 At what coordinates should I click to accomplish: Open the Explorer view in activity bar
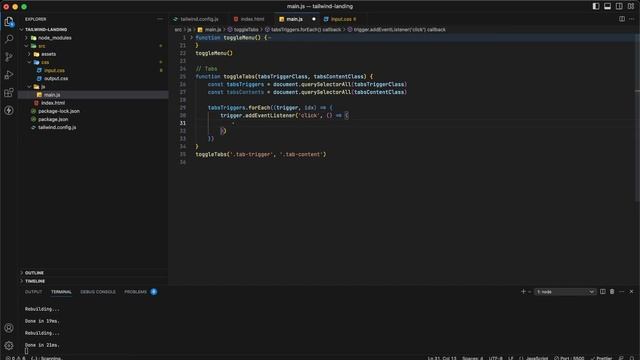(9, 22)
